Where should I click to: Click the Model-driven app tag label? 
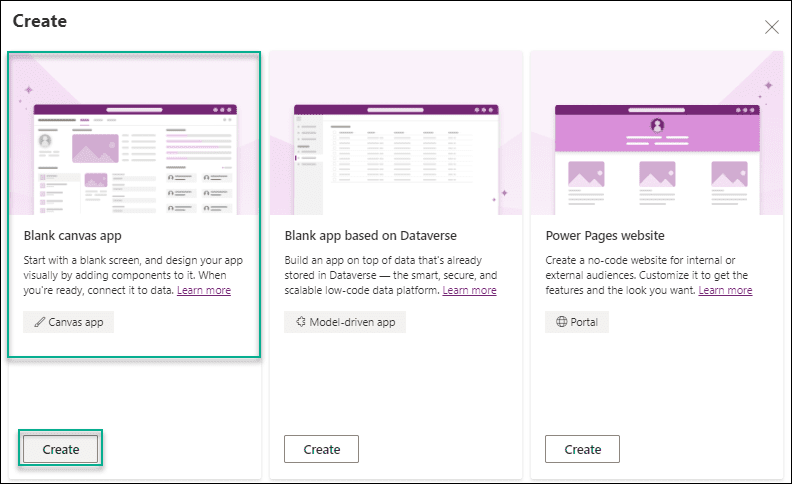352,322
